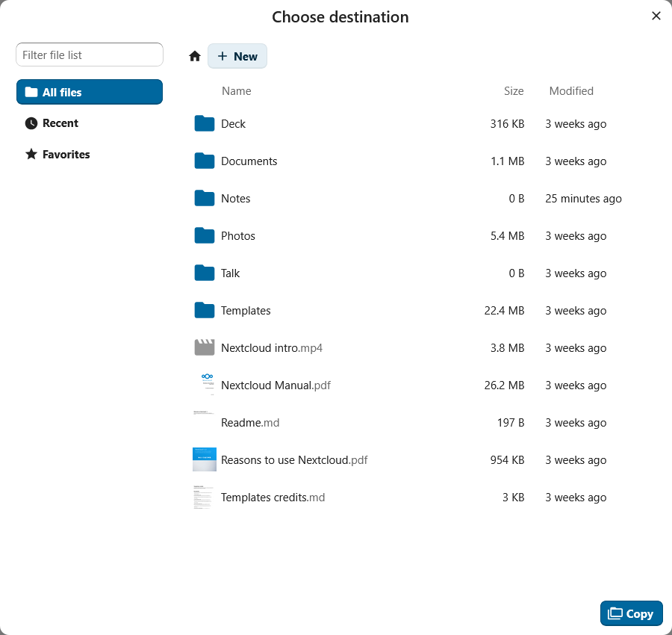Image resolution: width=672 pixels, height=635 pixels.
Task: Click the 316 KB size of Deck
Action: [x=508, y=124]
